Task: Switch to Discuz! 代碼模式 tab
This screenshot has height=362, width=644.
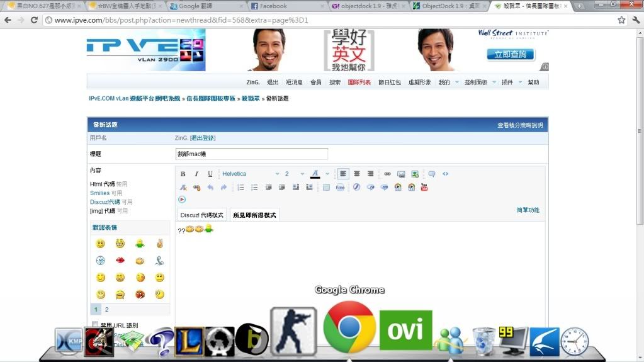Action: 201,215
